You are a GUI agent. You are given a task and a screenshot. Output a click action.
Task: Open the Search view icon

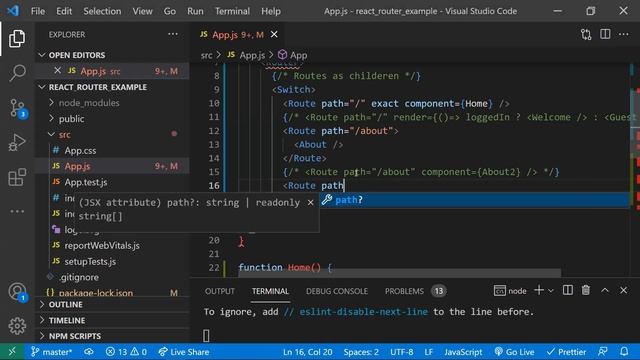(x=17, y=73)
